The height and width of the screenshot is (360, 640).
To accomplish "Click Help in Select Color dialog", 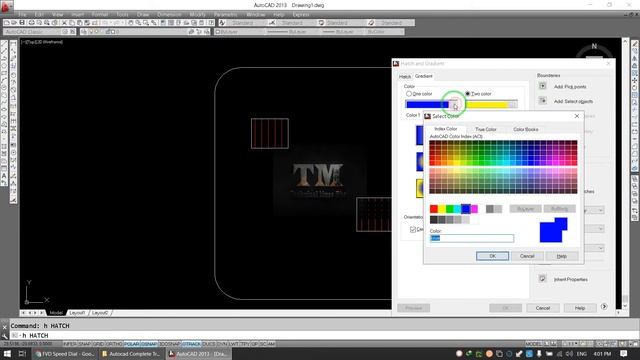I will point(562,256).
